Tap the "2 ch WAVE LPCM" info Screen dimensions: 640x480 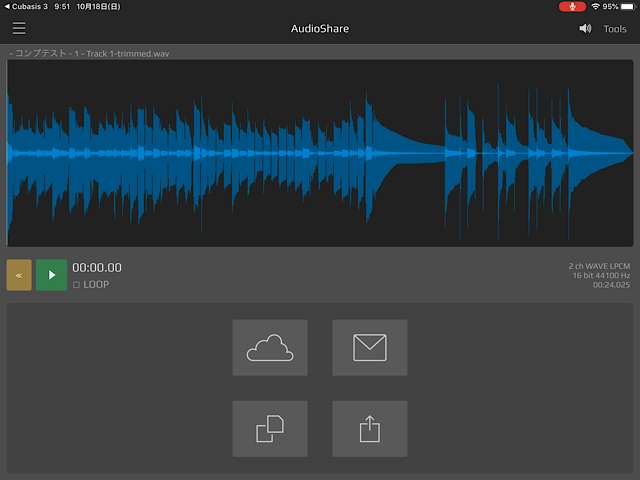pyautogui.click(x=599, y=266)
